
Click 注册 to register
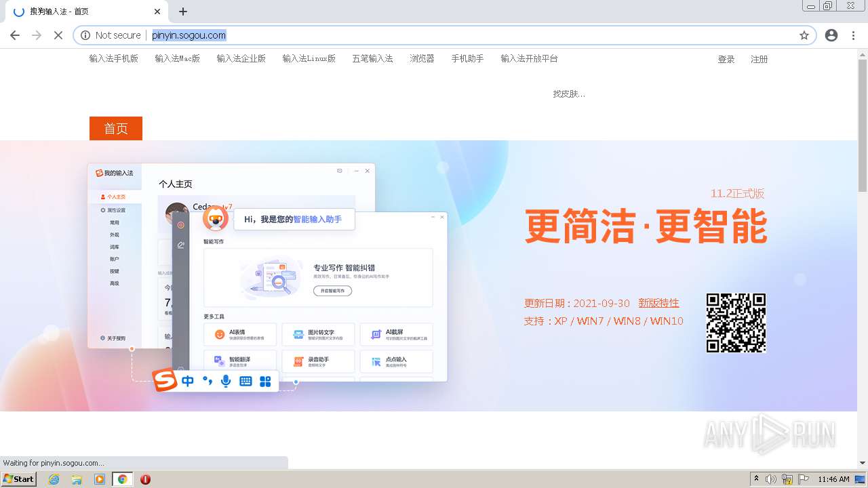pyautogui.click(x=759, y=60)
